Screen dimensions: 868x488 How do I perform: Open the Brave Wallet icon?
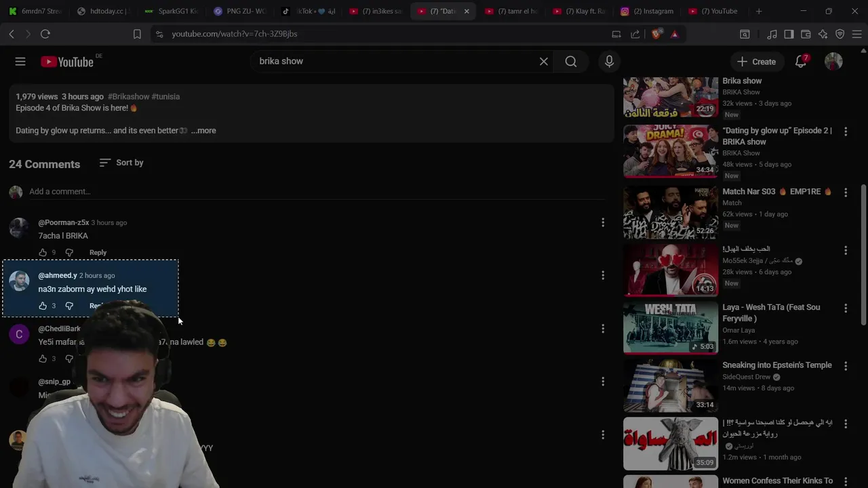(x=806, y=34)
